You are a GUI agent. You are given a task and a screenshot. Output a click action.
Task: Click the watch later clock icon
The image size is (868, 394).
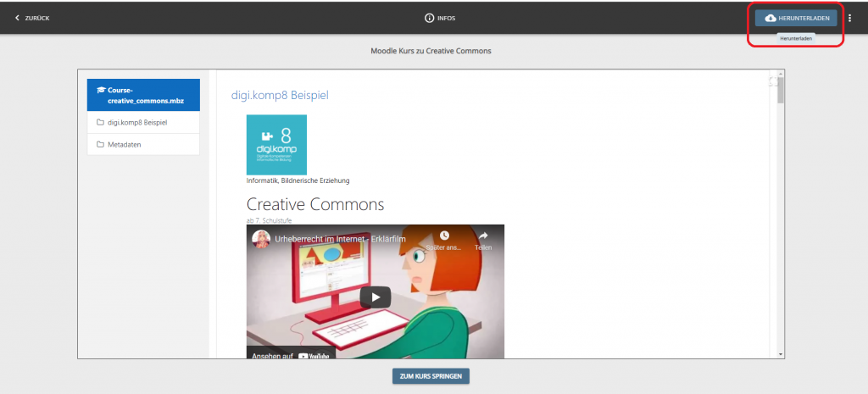pyautogui.click(x=444, y=236)
